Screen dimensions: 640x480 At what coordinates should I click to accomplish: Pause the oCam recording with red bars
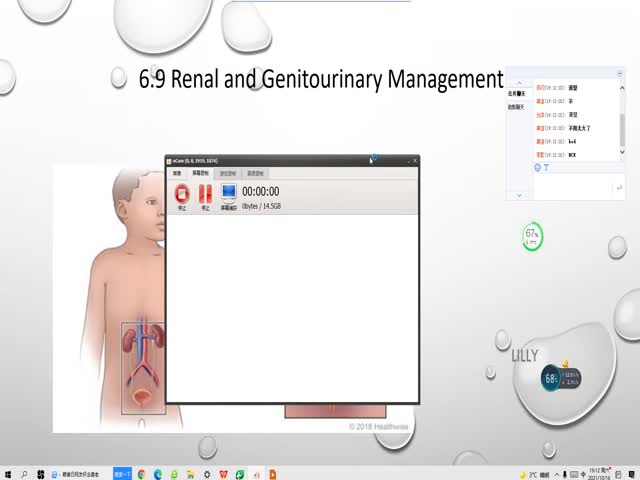point(205,194)
